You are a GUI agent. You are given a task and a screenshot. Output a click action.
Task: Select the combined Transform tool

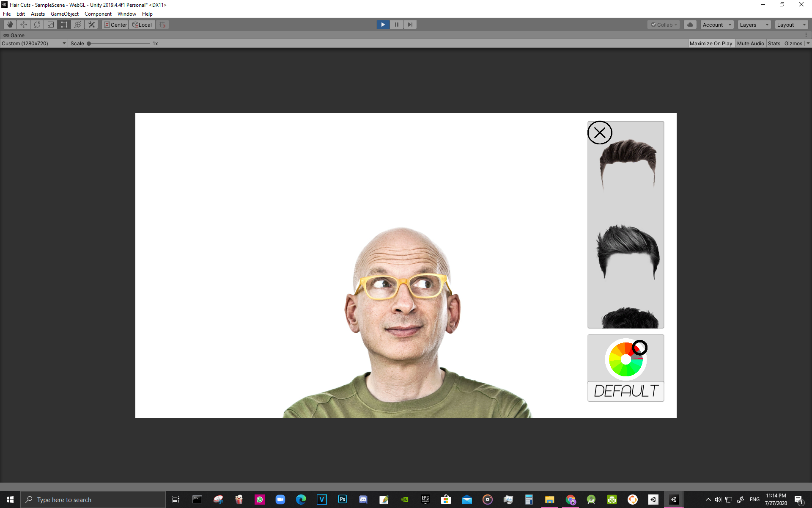click(78, 25)
